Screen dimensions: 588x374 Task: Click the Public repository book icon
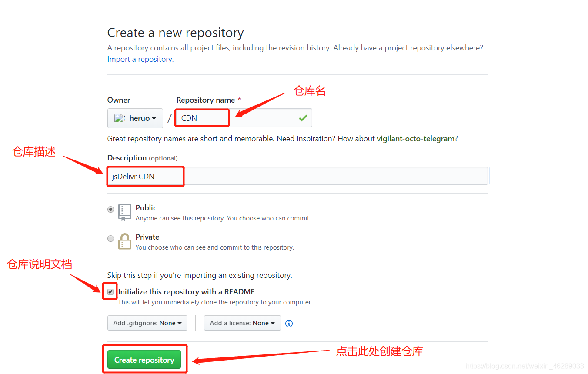(125, 213)
